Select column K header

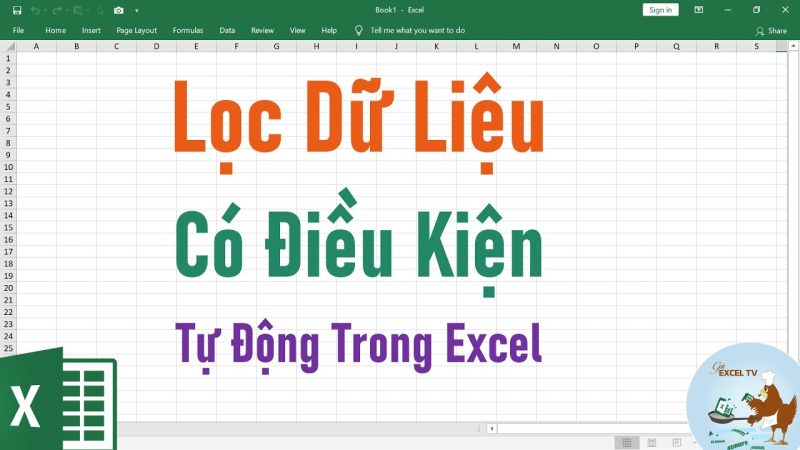pyautogui.click(x=436, y=46)
